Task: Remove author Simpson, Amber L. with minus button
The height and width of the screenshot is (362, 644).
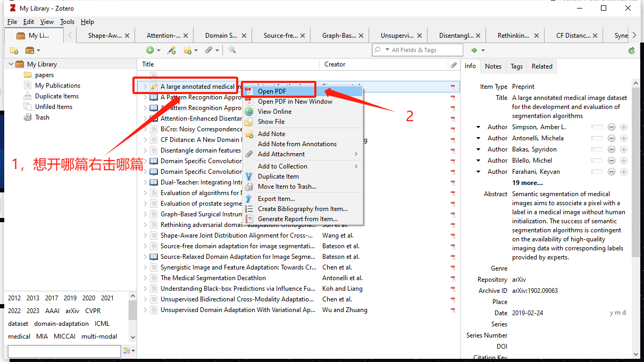Action: point(612,127)
